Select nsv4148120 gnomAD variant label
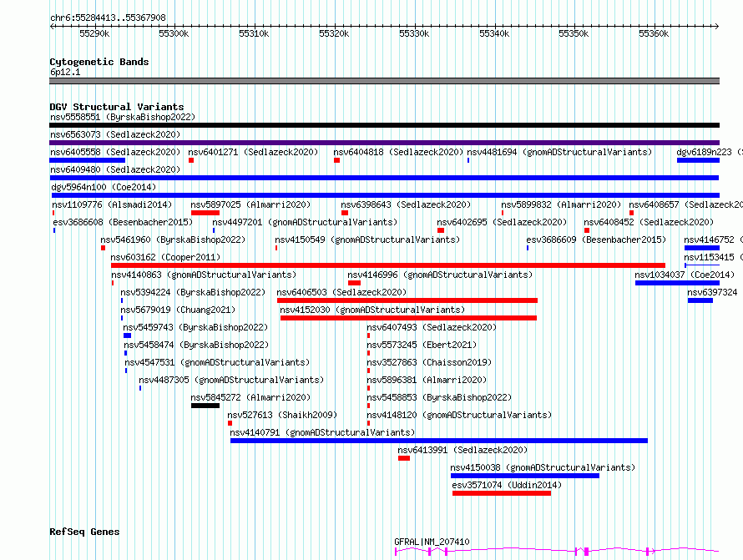 click(460, 415)
